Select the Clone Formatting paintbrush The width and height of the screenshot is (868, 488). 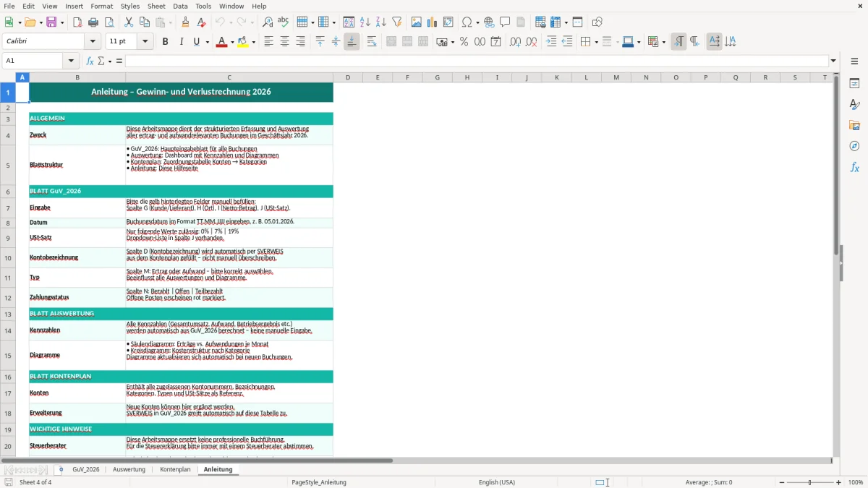[x=185, y=22]
